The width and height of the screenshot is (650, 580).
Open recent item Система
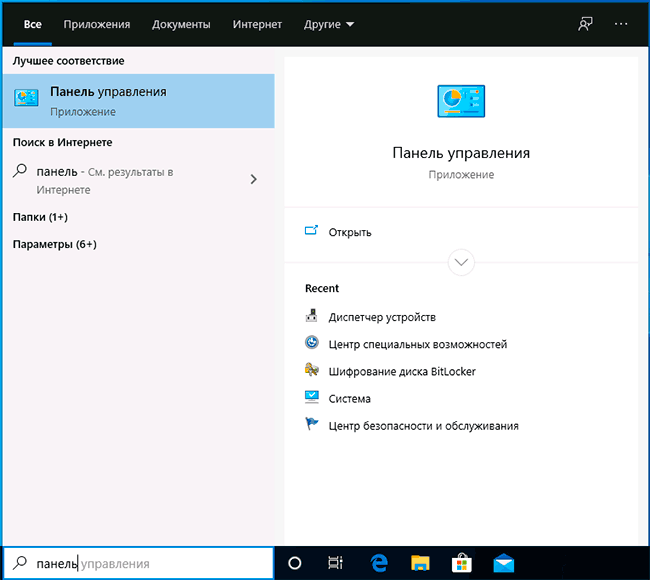coord(350,399)
